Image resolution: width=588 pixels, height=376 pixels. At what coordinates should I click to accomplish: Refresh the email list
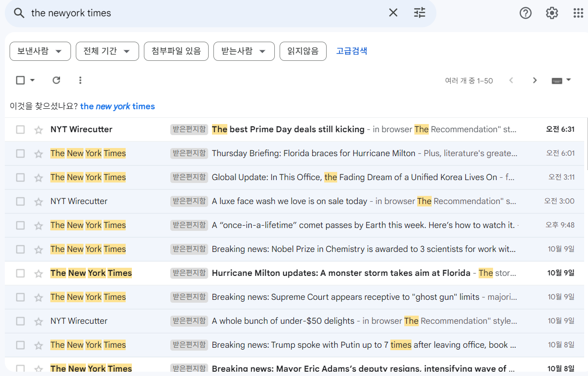pos(56,80)
